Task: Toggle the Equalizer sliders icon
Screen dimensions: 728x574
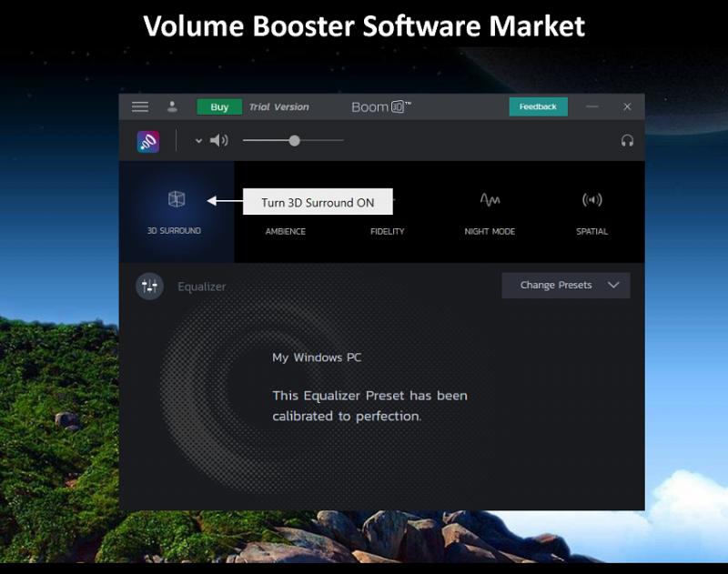Action: 149,287
